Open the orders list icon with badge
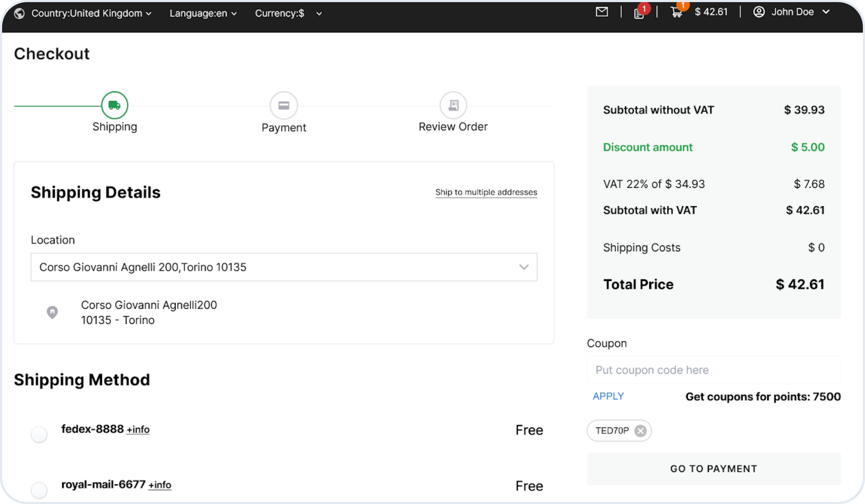865x504 pixels. pyautogui.click(x=639, y=13)
